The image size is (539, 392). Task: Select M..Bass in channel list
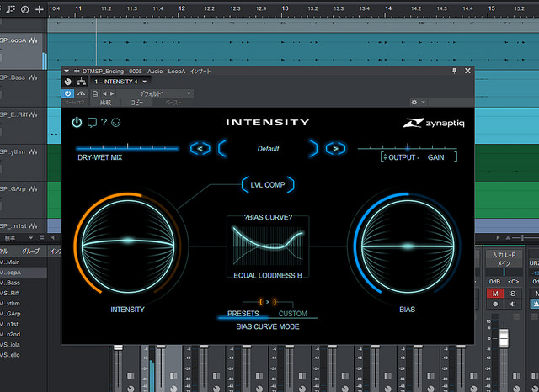[x=24, y=283]
